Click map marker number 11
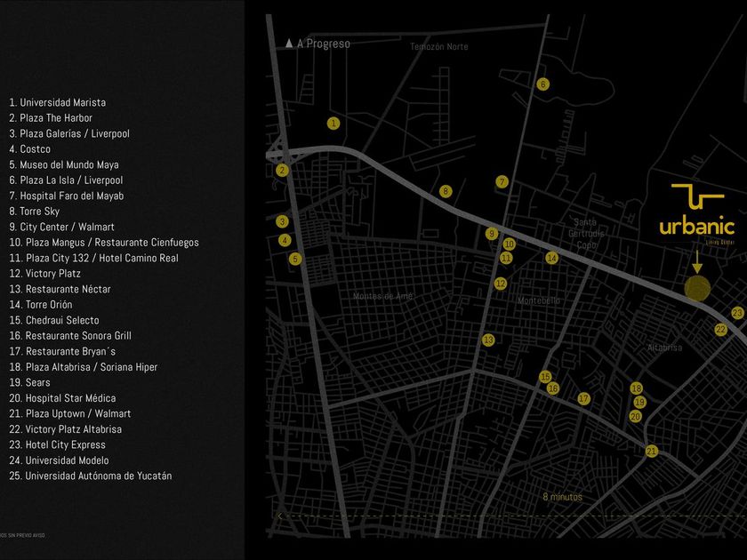Screen dimensions: 747x560 pyautogui.click(x=506, y=258)
